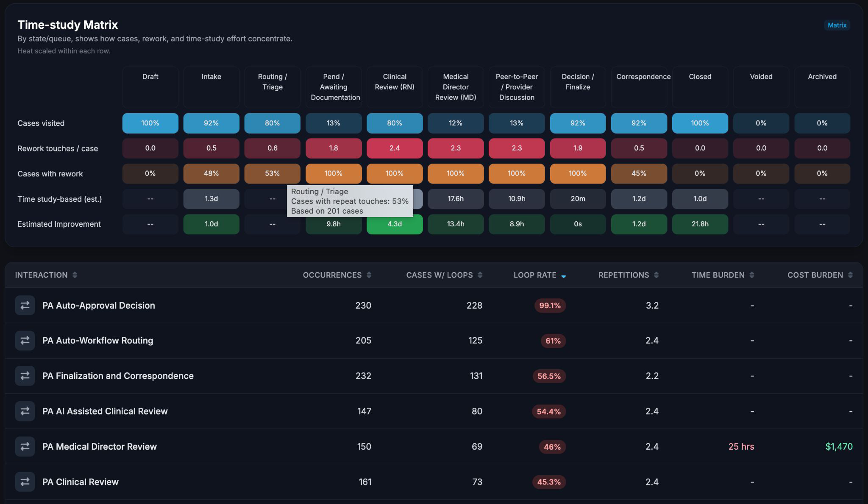Click the loop icon beside PA AI Assisted Clinical Review
The image size is (868, 504).
[x=25, y=411]
